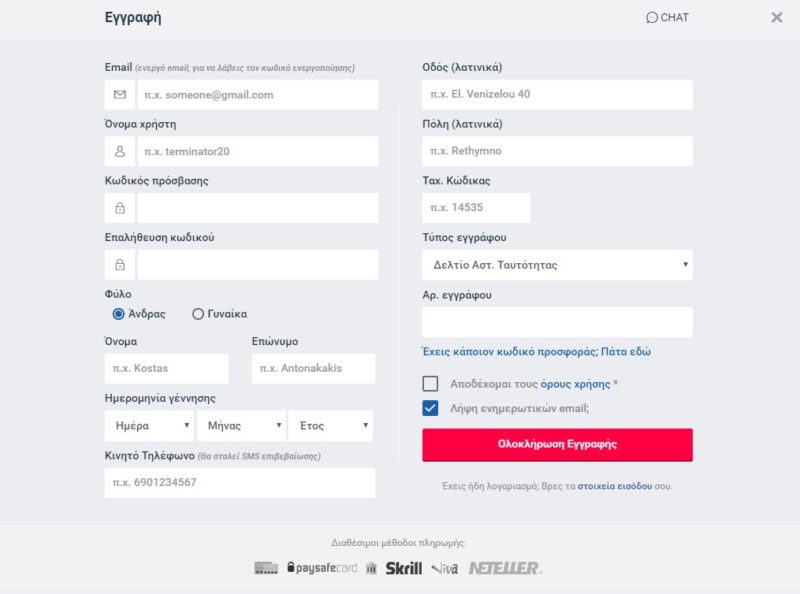Image resolution: width=800 pixels, height=594 pixels.
Task: Click the user icon beside username field
Action: [120, 151]
